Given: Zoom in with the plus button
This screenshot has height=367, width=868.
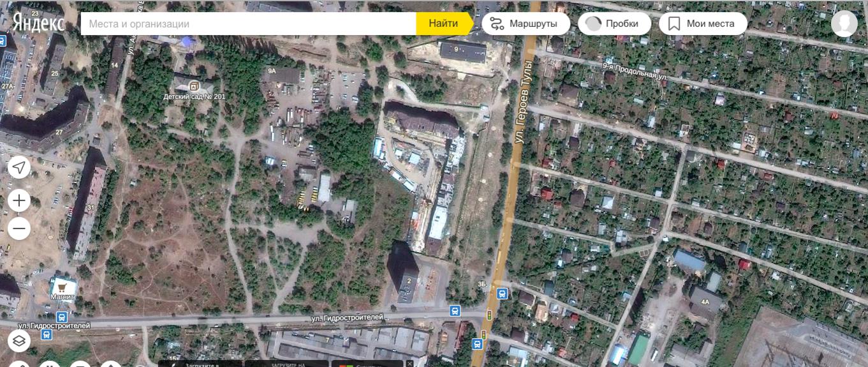Looking at the screenshot, I should click(19, 201).
